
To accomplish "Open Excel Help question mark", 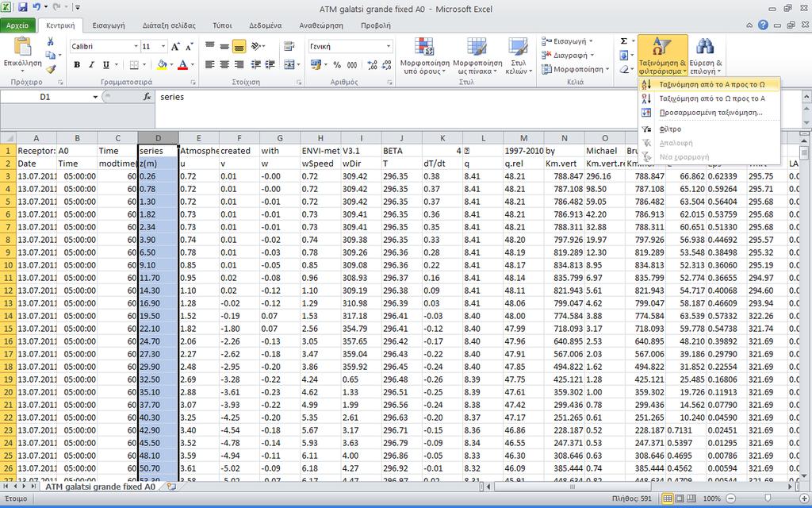I will (x=763, y=25).
